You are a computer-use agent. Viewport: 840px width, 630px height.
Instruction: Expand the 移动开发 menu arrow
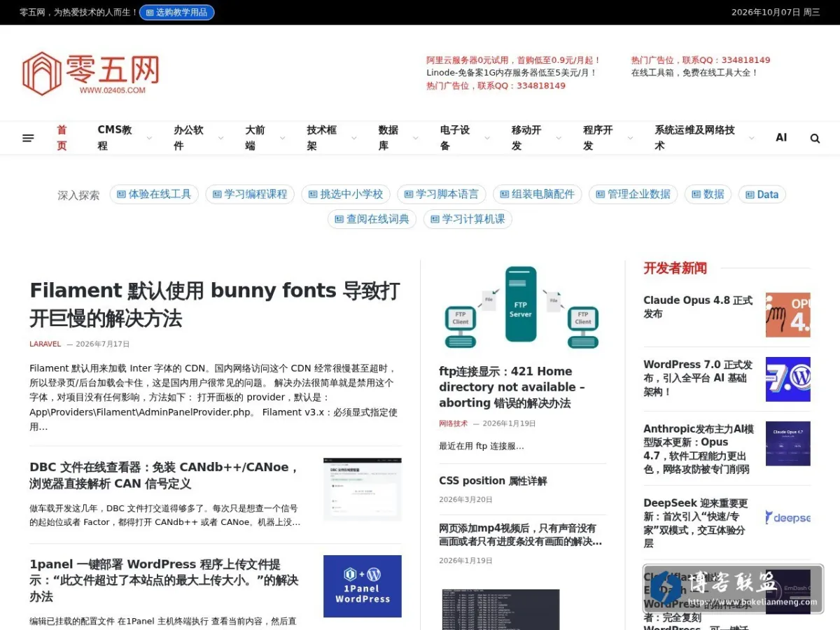click(558, 139)
